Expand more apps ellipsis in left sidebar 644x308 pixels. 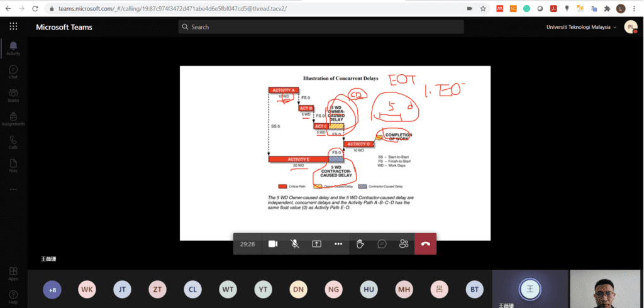point(13,189)
